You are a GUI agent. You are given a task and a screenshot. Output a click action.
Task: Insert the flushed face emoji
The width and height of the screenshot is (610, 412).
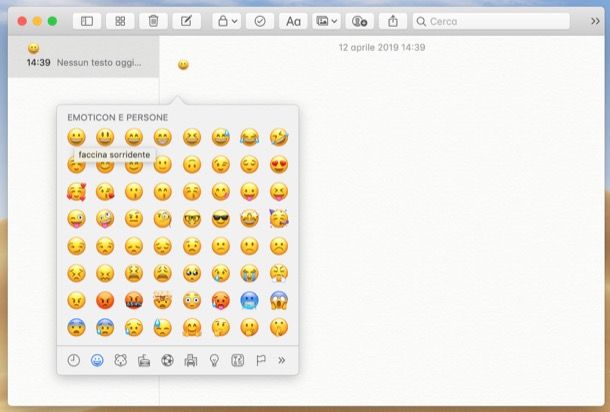coord(192,301)
